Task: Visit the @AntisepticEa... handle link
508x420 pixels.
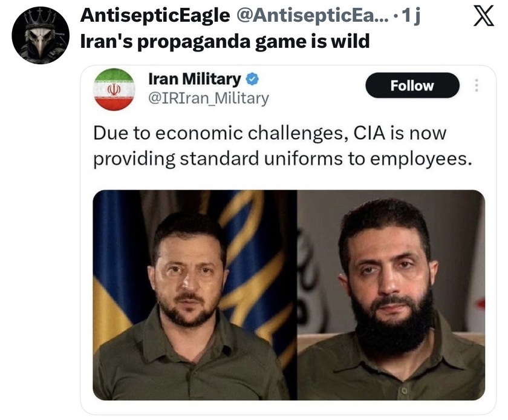Action: point(312,15)
